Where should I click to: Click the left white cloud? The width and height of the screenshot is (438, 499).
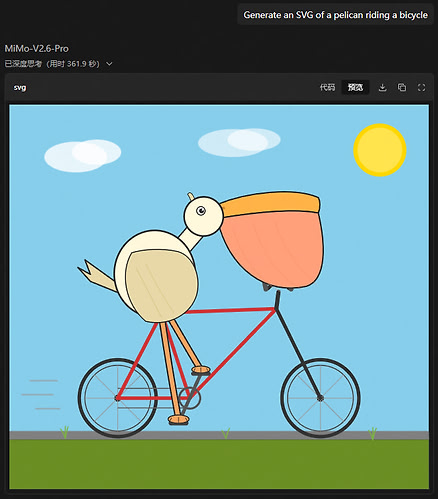(82, 156)
